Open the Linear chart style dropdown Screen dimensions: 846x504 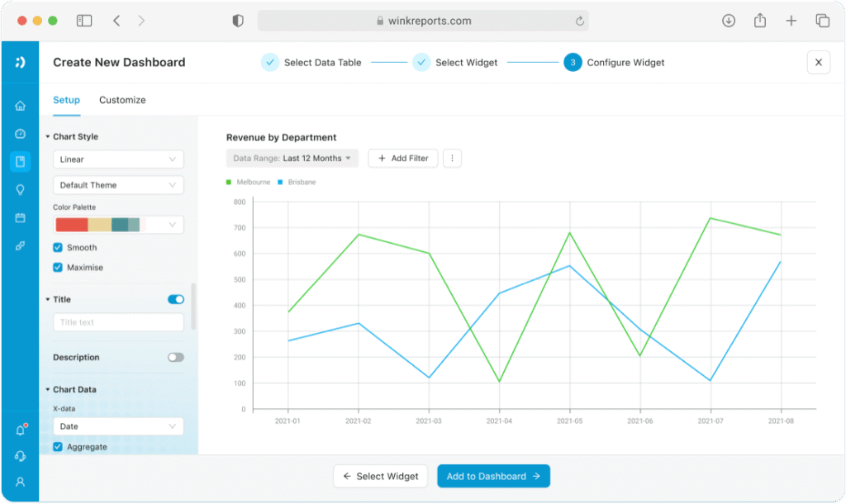point(118,159)
